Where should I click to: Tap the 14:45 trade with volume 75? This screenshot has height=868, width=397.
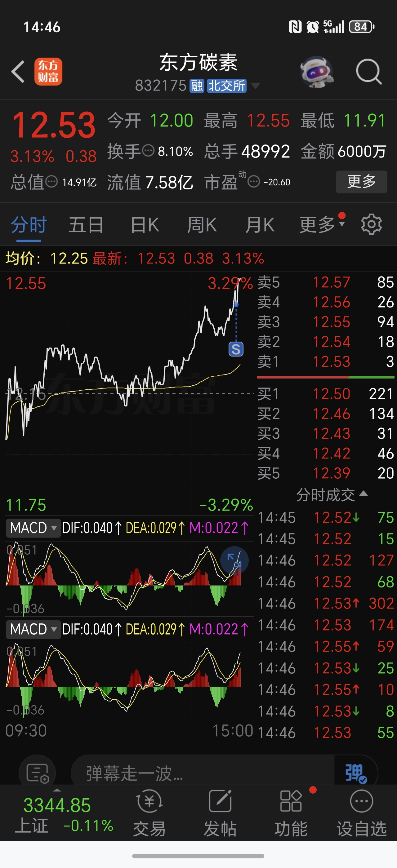(326, 518)
